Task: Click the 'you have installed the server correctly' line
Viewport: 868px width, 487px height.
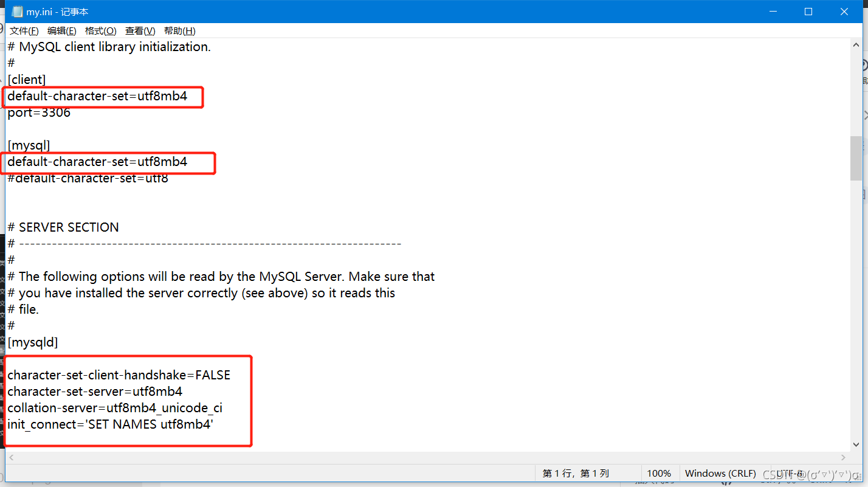Action: [201, 293]
